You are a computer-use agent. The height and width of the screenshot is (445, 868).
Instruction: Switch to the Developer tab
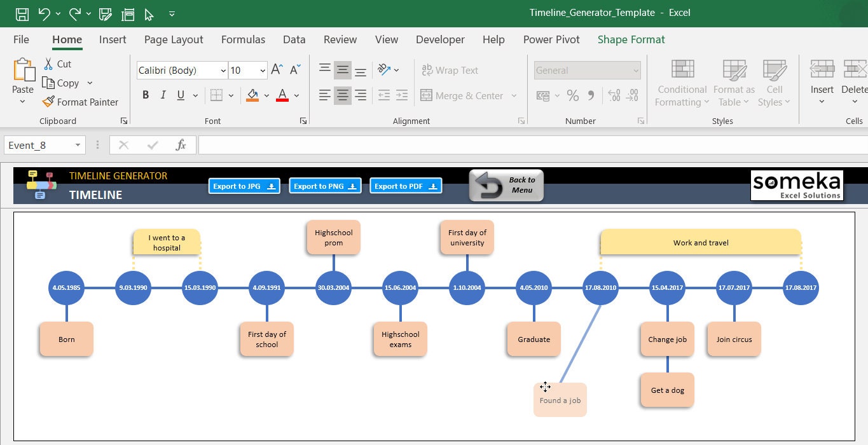click(440, 39)
